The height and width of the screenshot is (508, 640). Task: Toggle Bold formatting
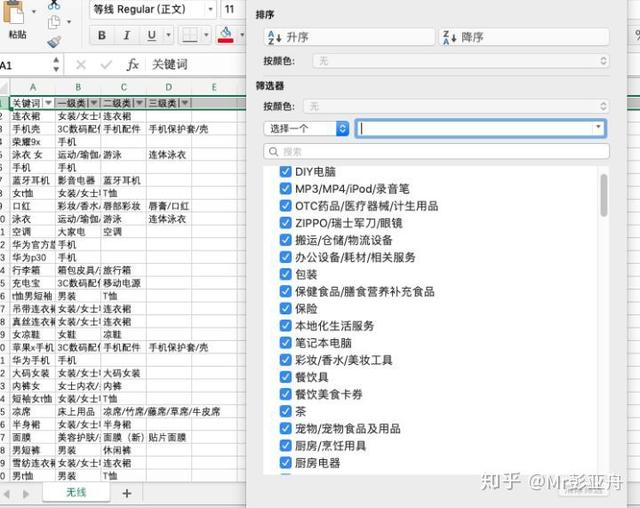point(102,35)
